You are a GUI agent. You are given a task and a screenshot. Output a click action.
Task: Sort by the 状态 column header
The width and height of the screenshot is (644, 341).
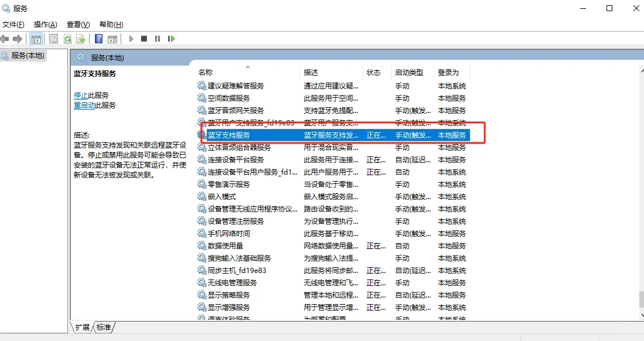376,72
